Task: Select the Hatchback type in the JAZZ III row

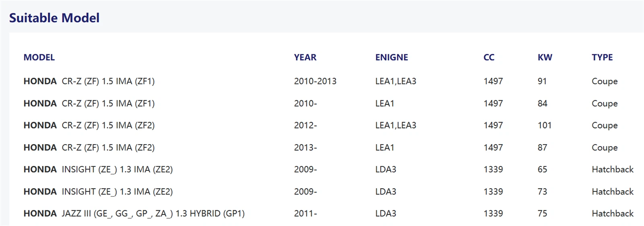Action: pyautogui.click(x=613, y=214)
